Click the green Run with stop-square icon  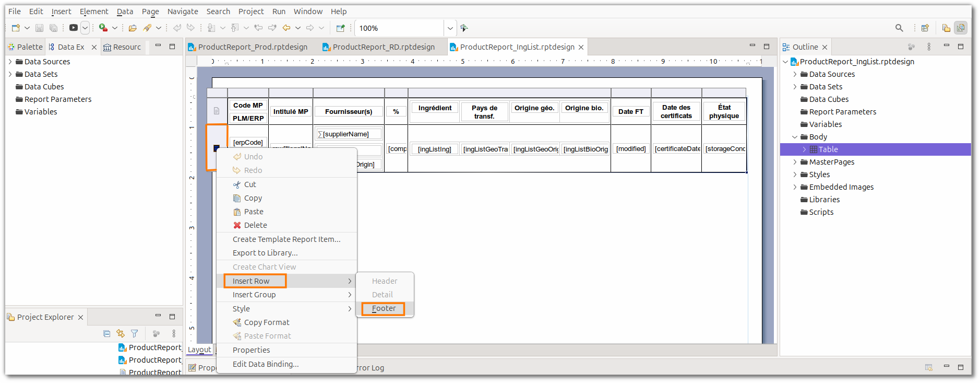tap(103, 28)
